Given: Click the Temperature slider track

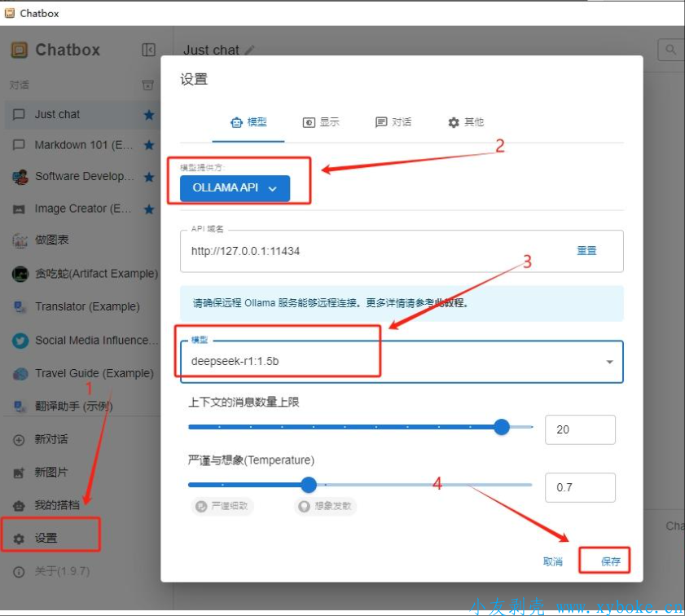Looking at the screenshot, I should click(407, 485).
